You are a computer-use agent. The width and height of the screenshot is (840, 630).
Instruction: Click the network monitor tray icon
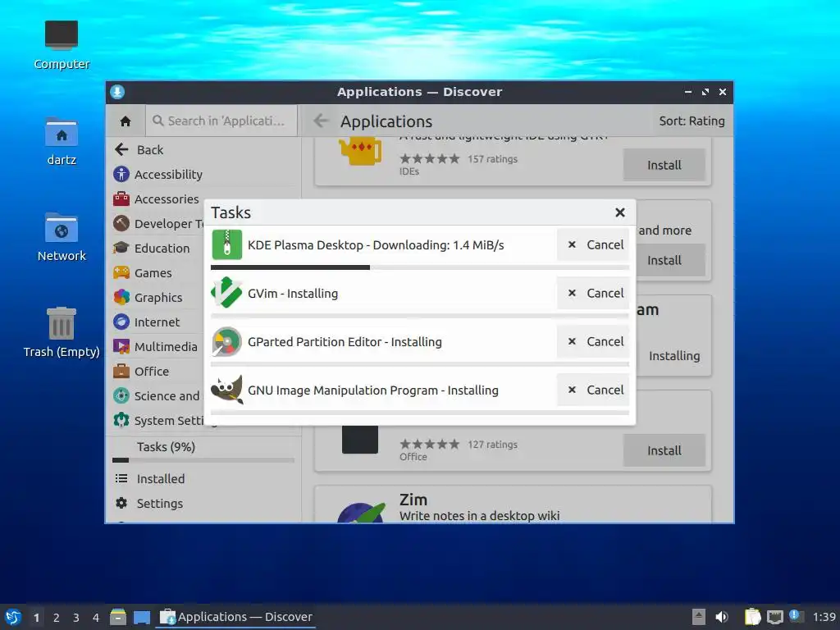pyautogui.click(x=774, y=617)
